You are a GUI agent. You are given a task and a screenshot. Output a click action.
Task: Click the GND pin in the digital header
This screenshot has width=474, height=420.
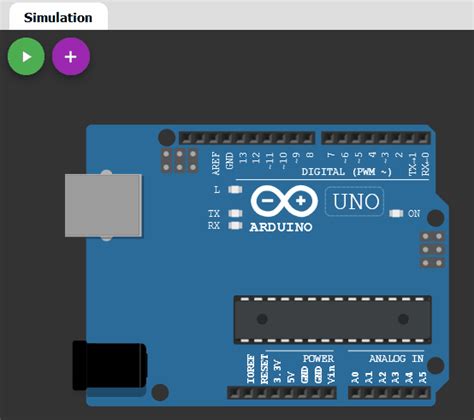point(227,138)
